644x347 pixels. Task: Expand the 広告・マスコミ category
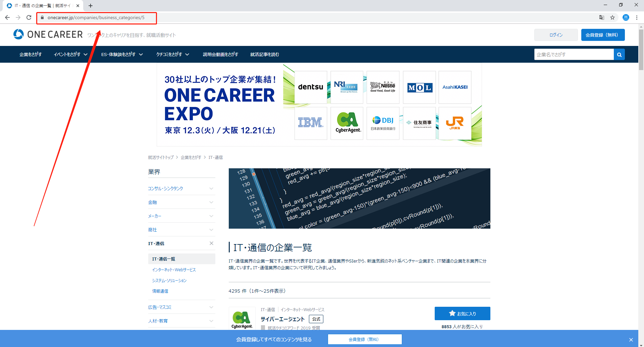(x=181, y=307)
